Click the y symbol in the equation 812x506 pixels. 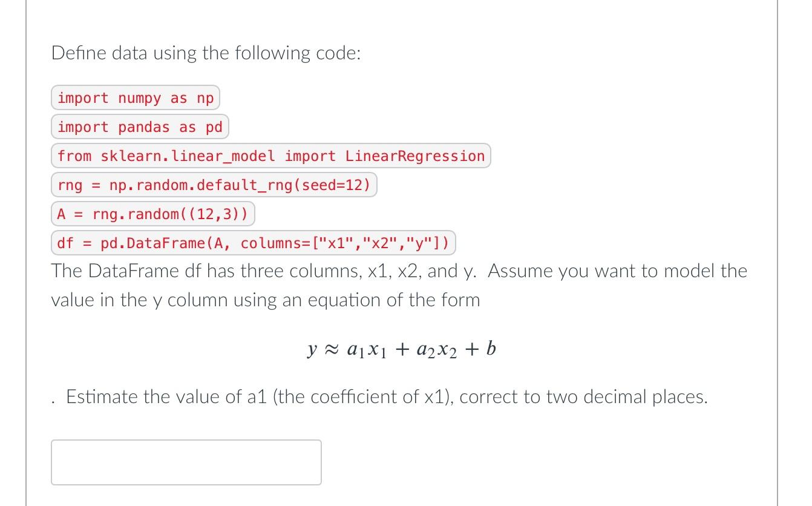pyautogui.click(x=312, y=350)
